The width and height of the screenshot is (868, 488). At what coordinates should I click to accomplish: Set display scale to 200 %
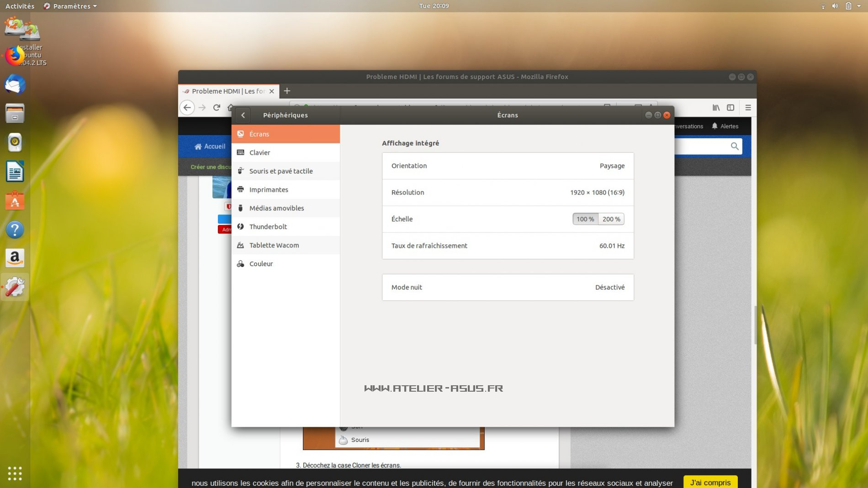611,219
